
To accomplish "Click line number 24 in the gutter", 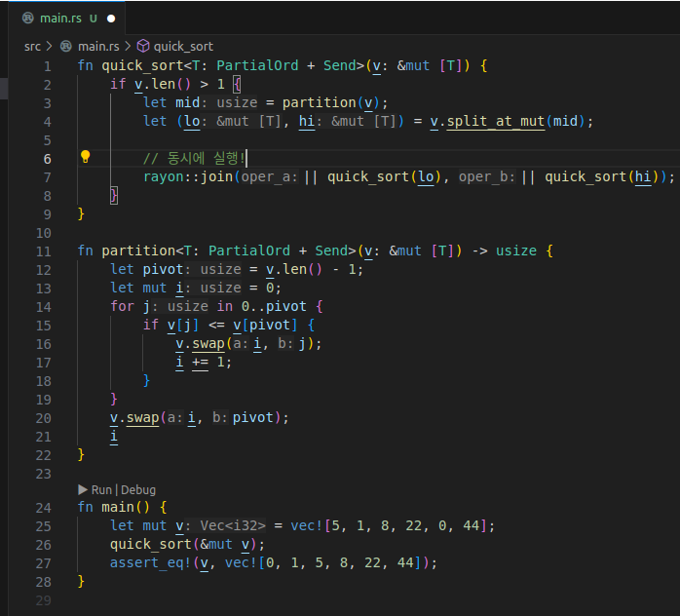I will point(43,507).
